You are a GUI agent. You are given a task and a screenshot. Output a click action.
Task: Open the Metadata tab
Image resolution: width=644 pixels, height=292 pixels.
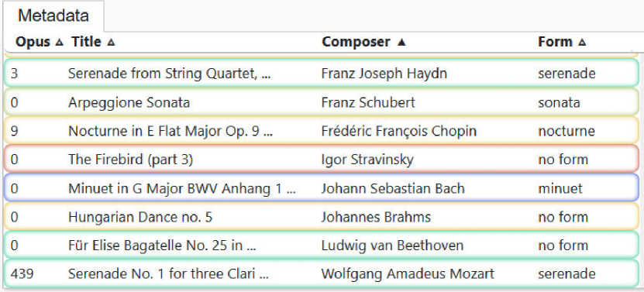click(53, 16)
